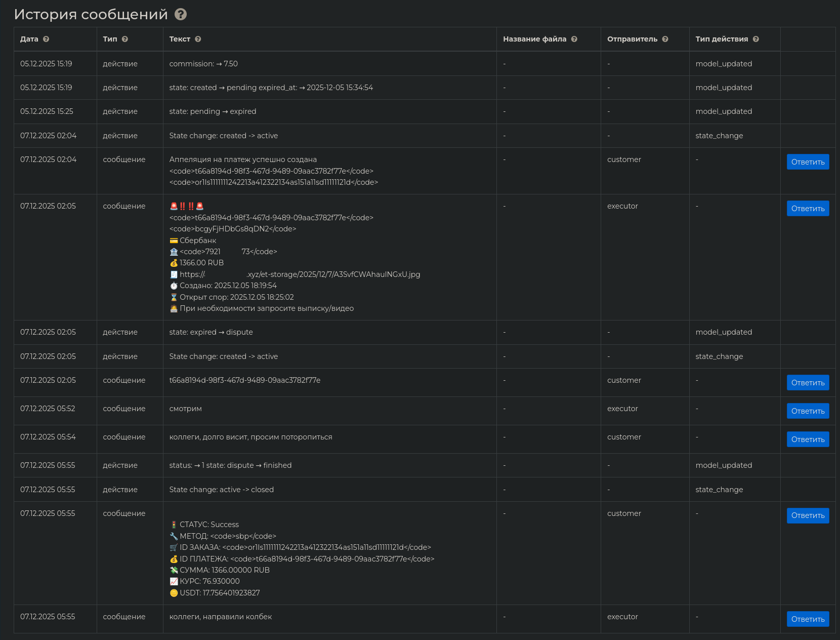Click Ответить next to смотрим message
840x640 pixels.
(808, 411)
